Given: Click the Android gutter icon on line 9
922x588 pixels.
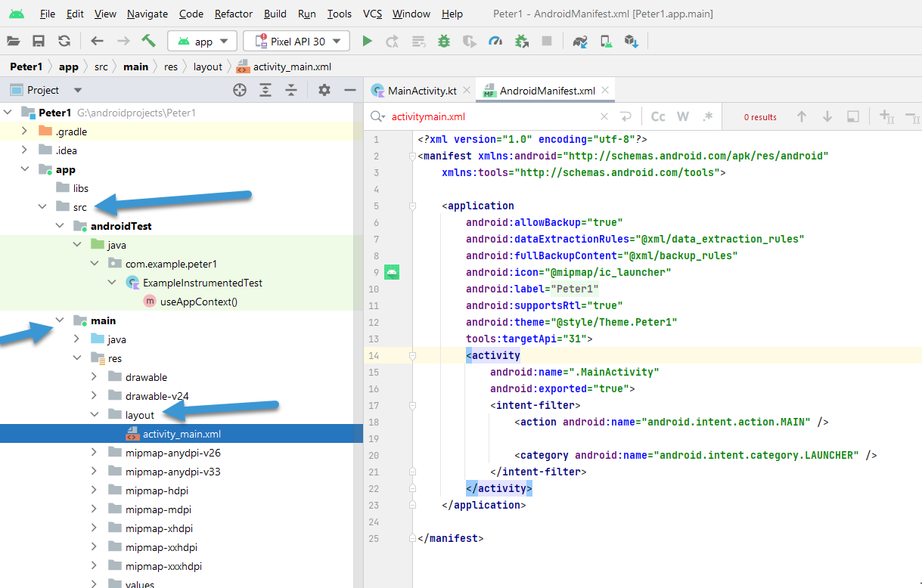Looking at the screenshot, I should pos(391,272).
